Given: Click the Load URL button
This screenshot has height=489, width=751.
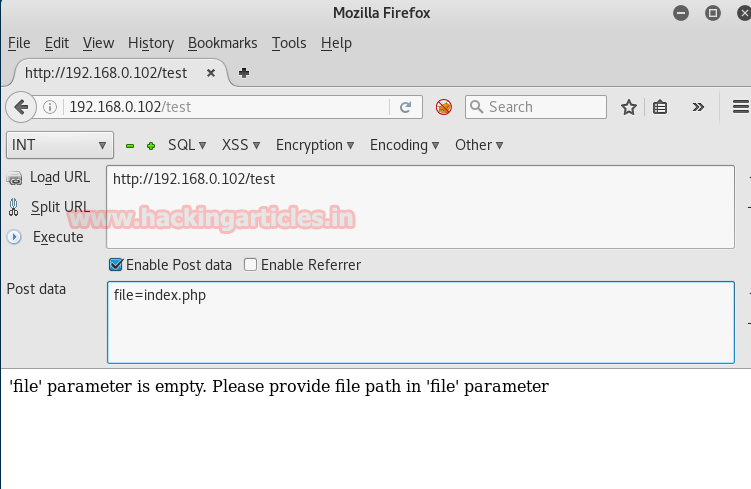Looking at the screenshot, I should pyautogui.click(x=59, y=177).
